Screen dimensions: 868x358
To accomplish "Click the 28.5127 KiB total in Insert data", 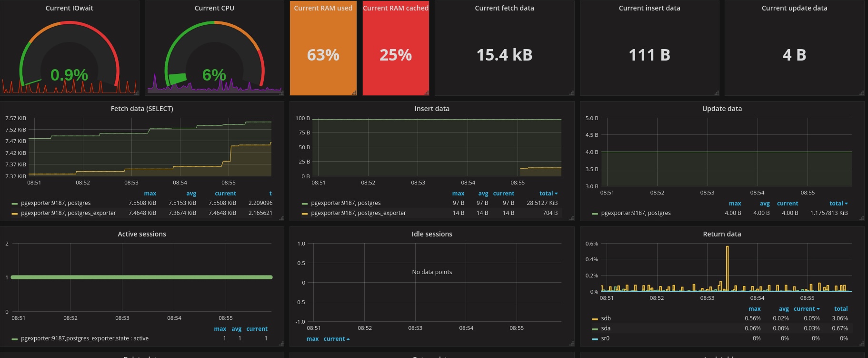I will [542, 203].
